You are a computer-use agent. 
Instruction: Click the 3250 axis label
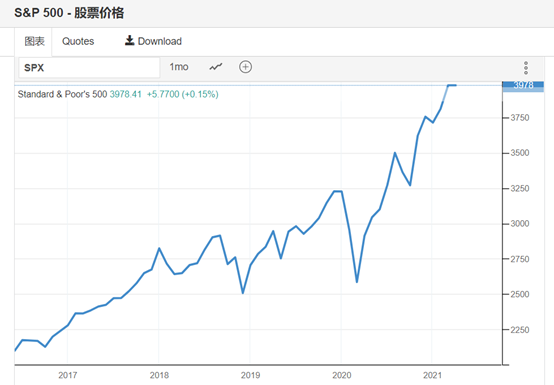coord(520,188)
